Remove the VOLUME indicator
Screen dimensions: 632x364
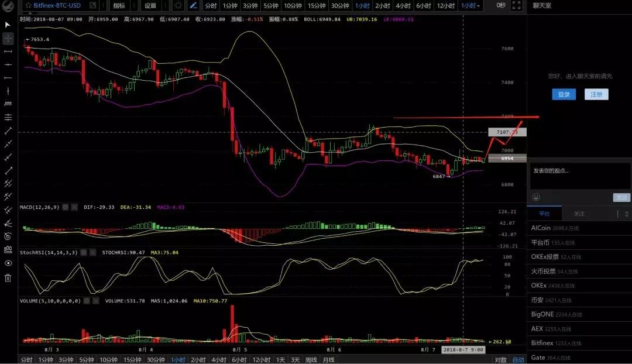click(96, 301)
